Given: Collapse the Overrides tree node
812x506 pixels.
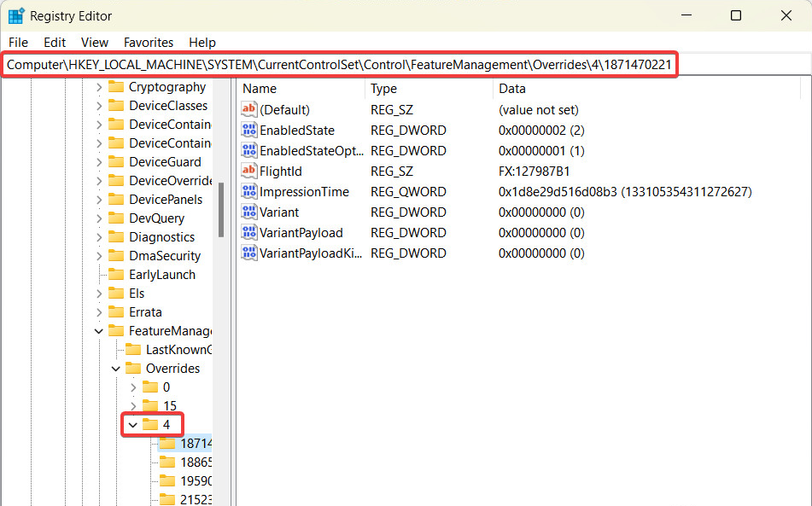Looking at the screenshot, I should click(116, 369).
